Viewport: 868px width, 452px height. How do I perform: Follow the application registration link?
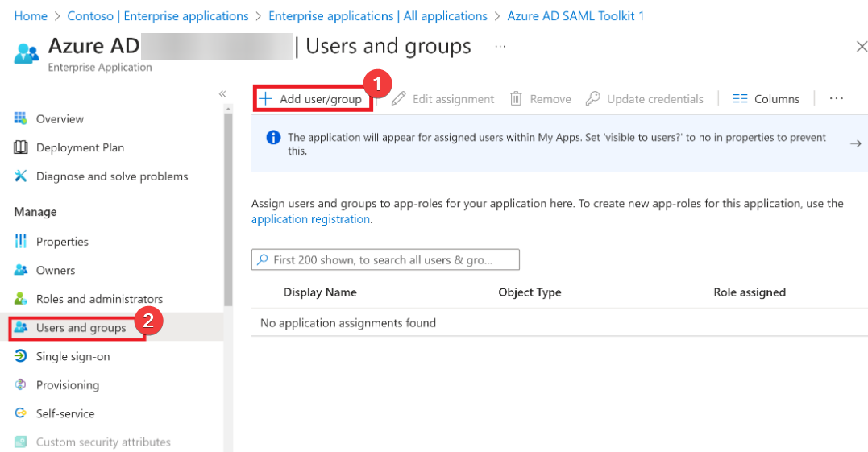point(310,219)
